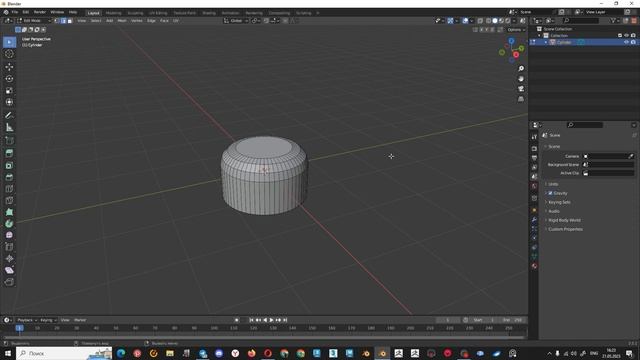Screen dimensions: 640x360
Task: Enable vertex select mode
Action: click(57, 20)
